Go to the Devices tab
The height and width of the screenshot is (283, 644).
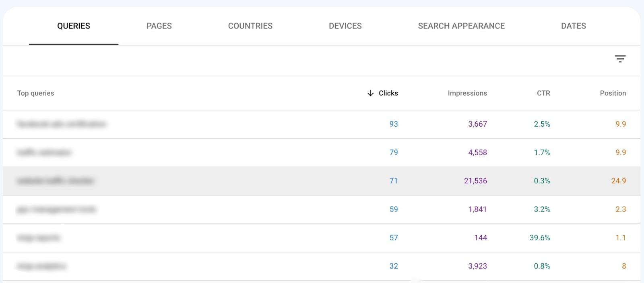tap(345, 26)
